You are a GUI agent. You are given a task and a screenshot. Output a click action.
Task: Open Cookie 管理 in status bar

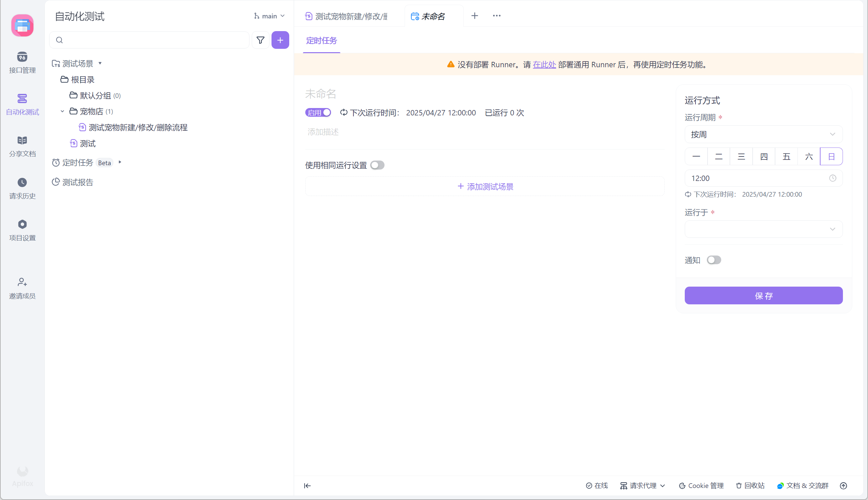701,486
